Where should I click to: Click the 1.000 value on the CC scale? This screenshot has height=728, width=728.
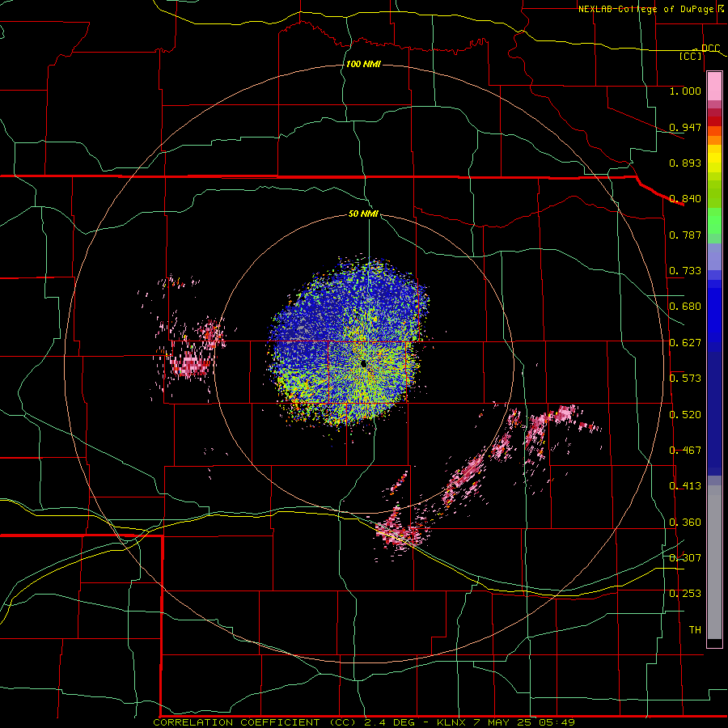pos(685,91)
